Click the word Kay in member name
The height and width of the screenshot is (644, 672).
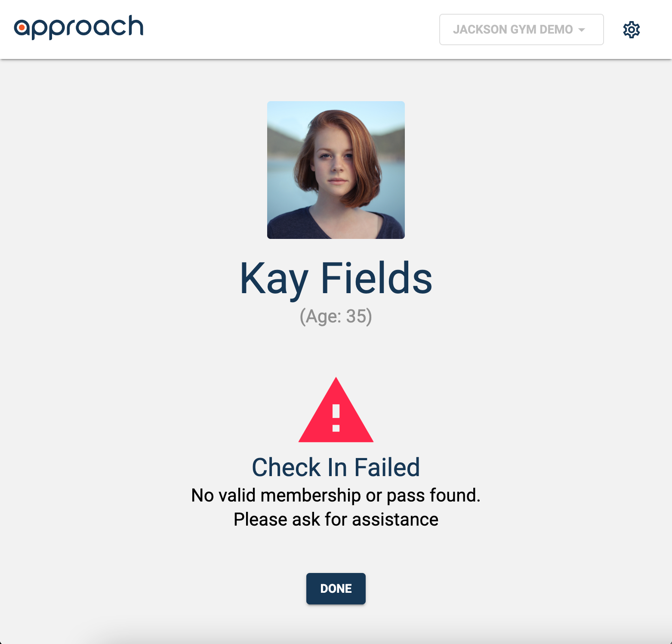click(274, 281)
